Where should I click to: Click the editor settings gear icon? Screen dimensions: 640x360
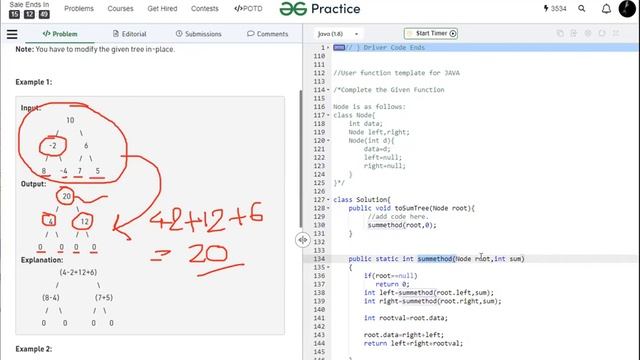click(588, 33)
